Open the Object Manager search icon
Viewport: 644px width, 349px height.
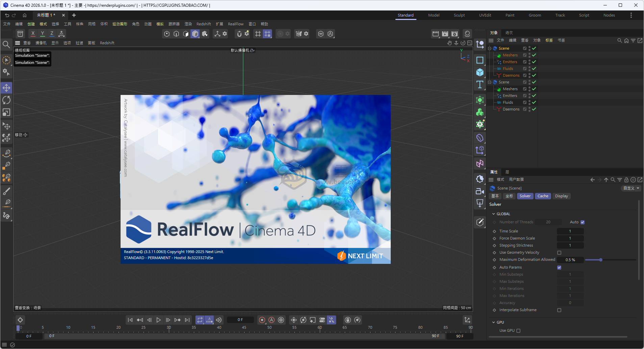[x=619, y=40]
